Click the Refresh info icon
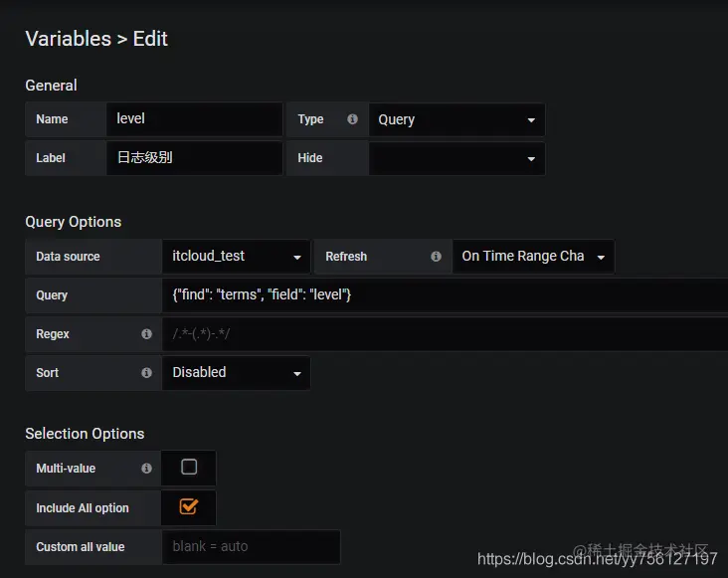The height and width of the screenshot is (578, 728). tap(436, 257)
